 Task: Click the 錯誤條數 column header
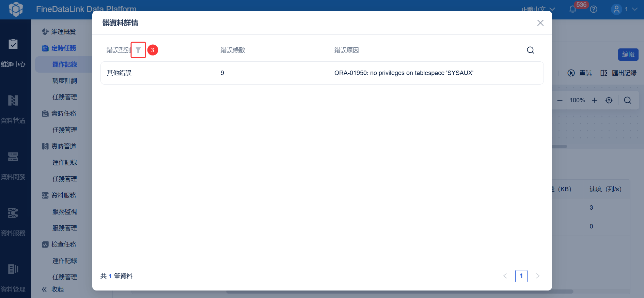click(233, 50)
